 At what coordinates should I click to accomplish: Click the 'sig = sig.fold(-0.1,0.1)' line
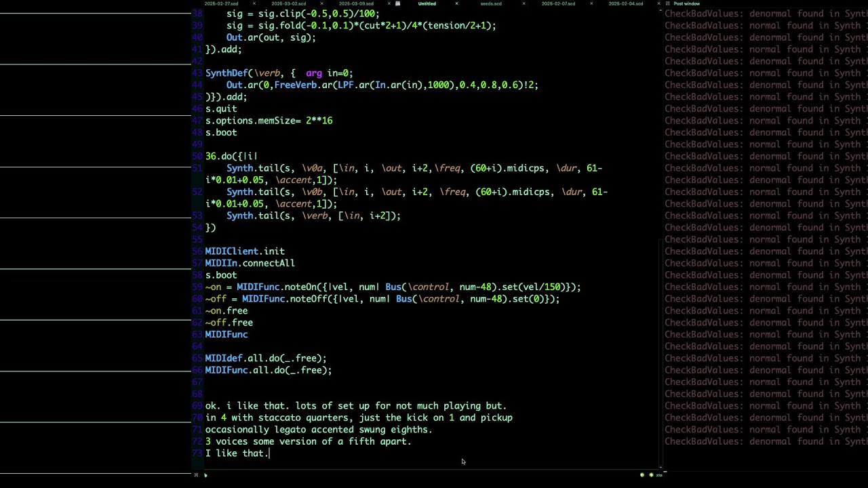point(361,26)
